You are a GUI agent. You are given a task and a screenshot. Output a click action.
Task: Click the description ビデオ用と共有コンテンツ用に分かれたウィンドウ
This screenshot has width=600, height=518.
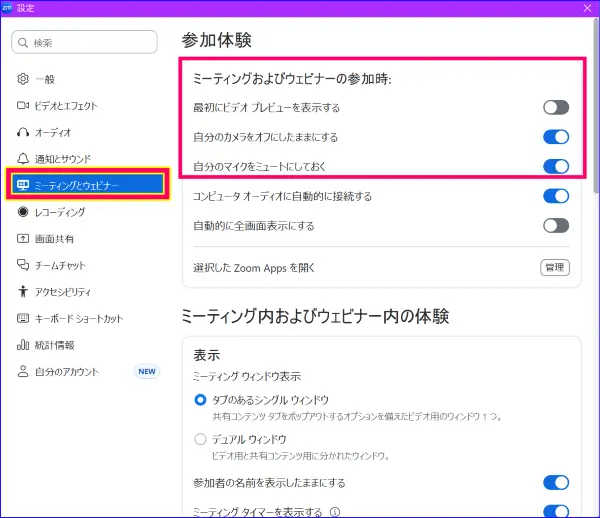pyautogui.click(x=301, y=456)
